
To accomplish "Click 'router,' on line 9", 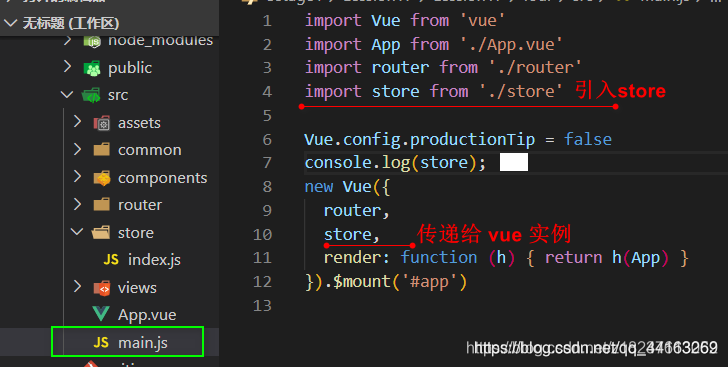I will coord(357,211).
